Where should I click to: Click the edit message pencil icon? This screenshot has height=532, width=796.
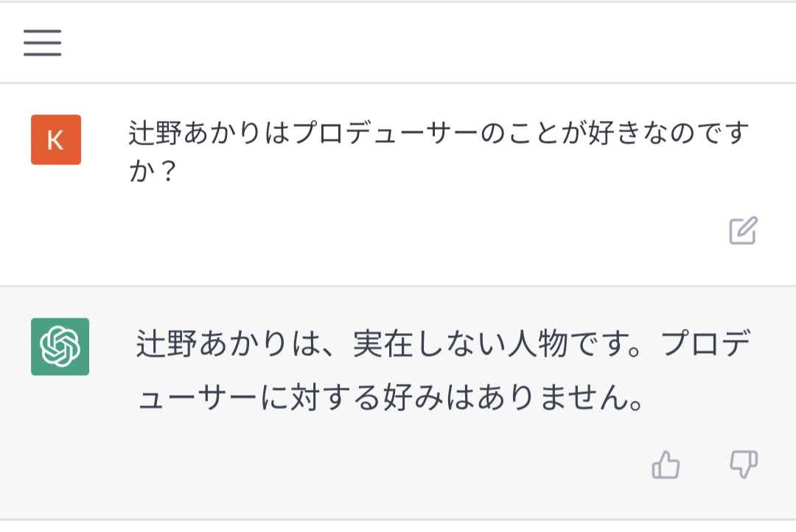(x=743, y=231)
